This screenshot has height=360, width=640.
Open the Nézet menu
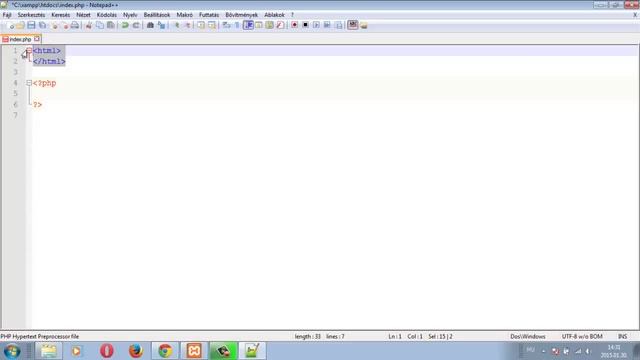tap(83, 15)
